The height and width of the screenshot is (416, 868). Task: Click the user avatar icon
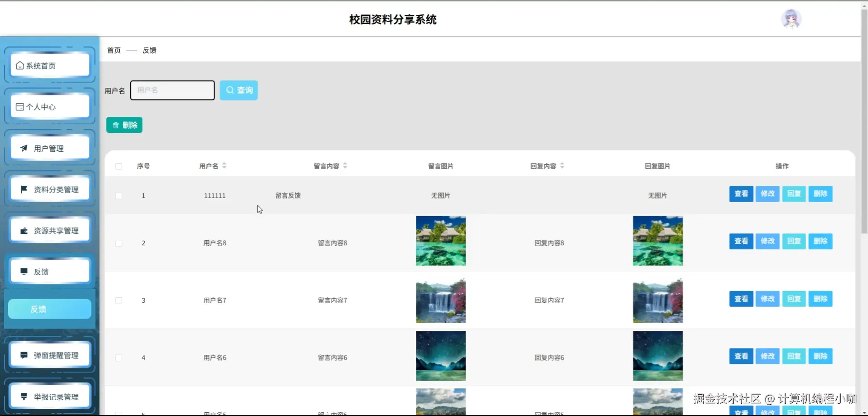[791, 19]
